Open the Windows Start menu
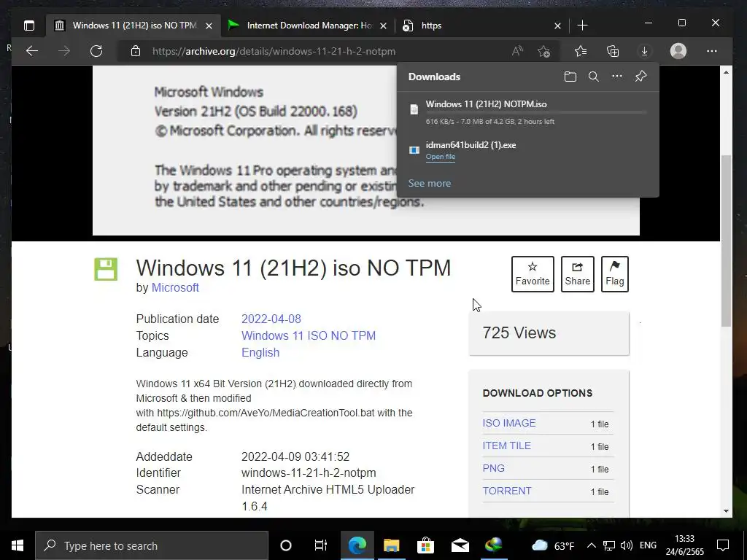Image resolution: width=747 pixels, height=560 pixels. [18, 545]
